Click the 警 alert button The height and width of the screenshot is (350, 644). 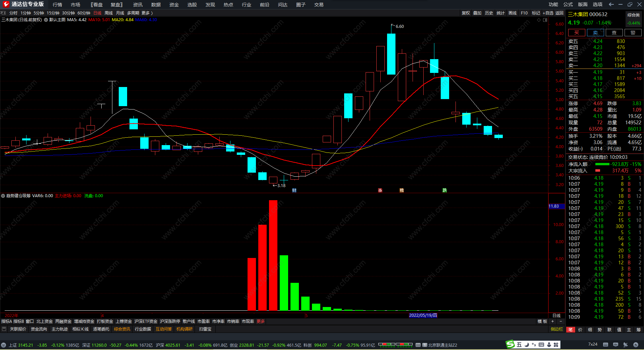(633, 33)
